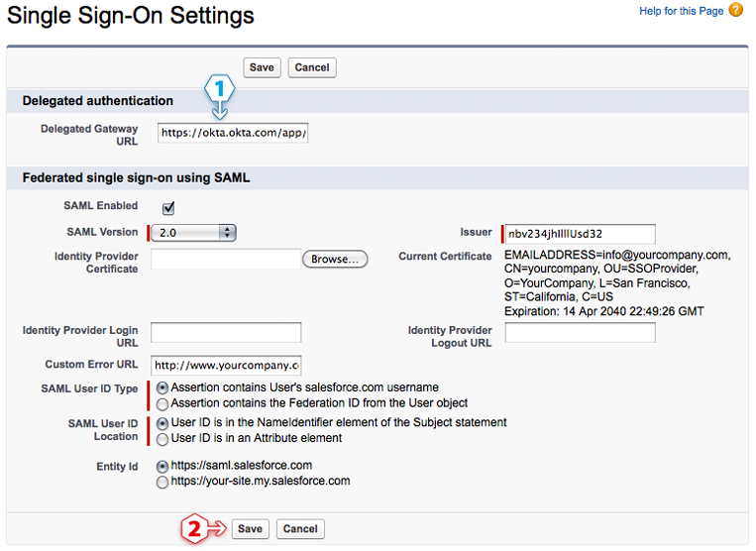Image resolution: width=756 pixels, height=551 pixels.
Task: Select https://saml.salesforce.com Entity Id
Action: click(162, 466)
